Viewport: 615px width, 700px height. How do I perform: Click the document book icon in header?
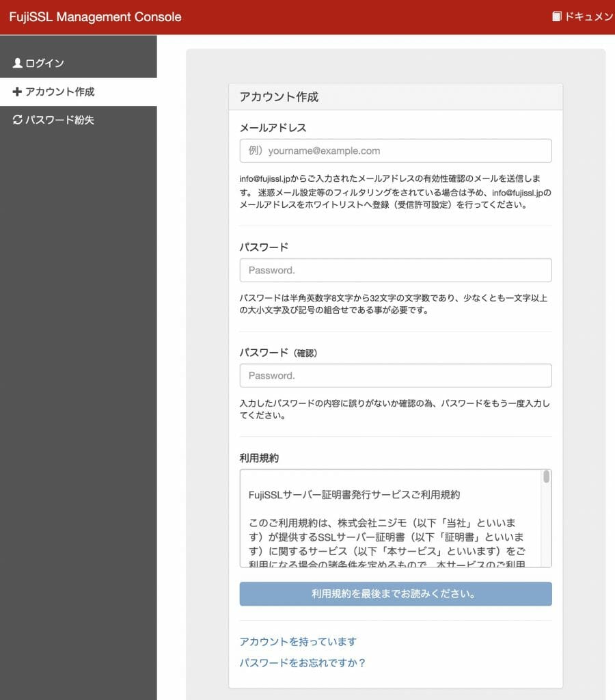coord(556,16)
